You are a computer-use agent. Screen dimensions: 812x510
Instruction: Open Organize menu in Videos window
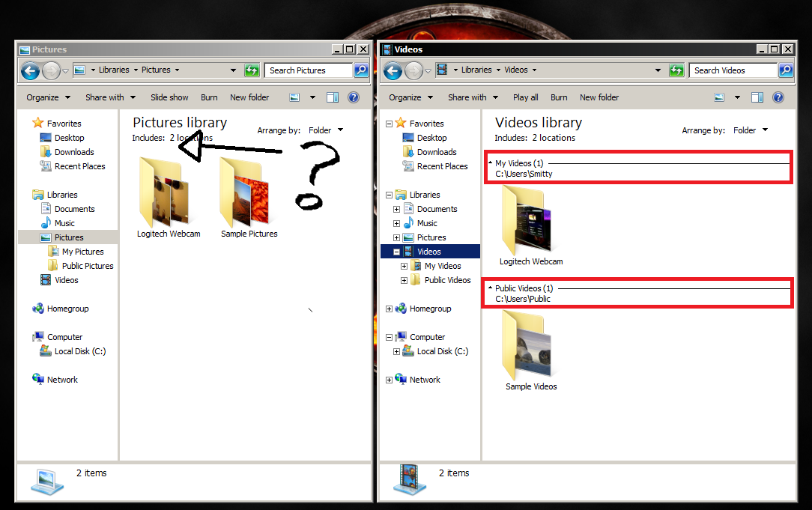tap(410, 97)
